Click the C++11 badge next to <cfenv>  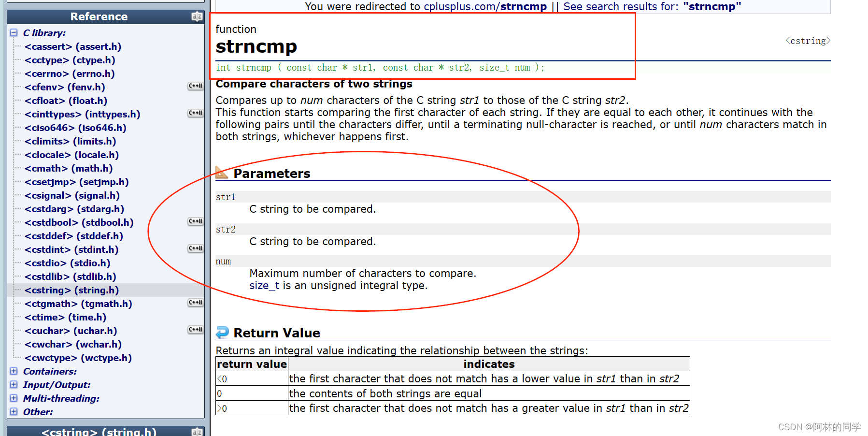tap(195, 86)
